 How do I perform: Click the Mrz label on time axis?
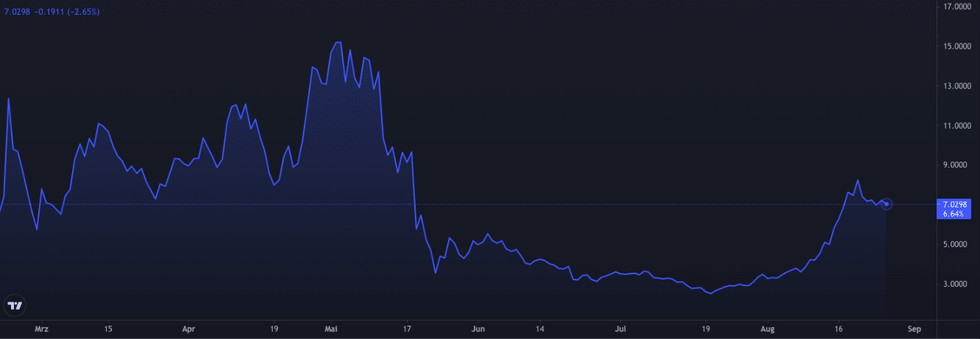(41, 329)
